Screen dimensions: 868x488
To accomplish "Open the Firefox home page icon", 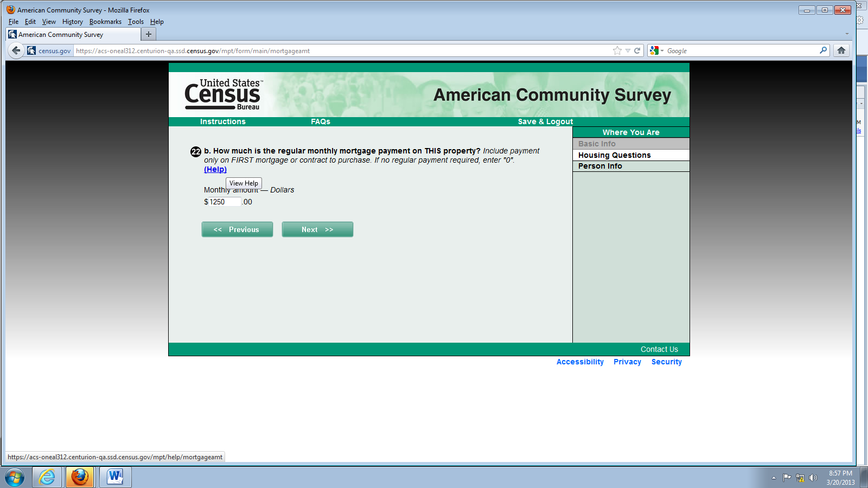I will click(841, 50).
